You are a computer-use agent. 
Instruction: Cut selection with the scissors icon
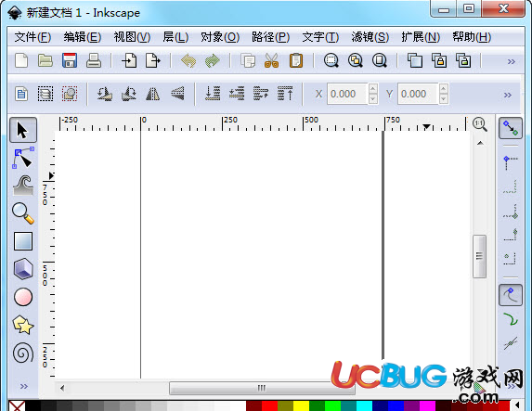click(271, 60)
